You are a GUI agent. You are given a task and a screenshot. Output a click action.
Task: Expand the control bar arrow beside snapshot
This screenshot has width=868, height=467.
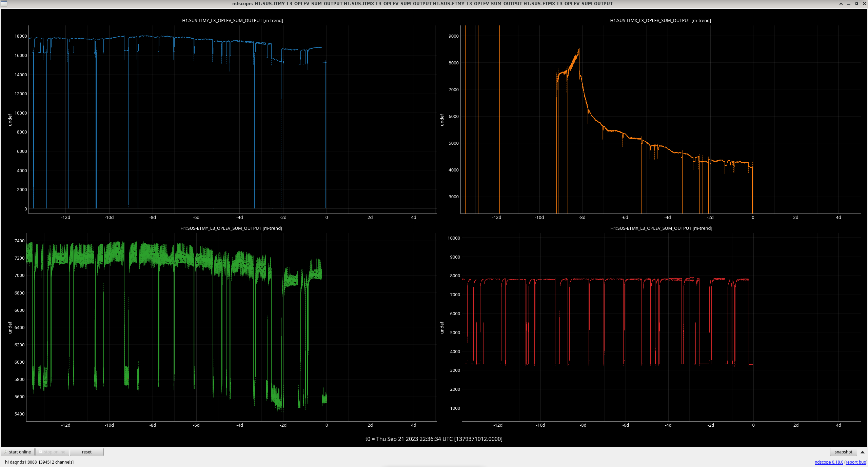[863, 452]
